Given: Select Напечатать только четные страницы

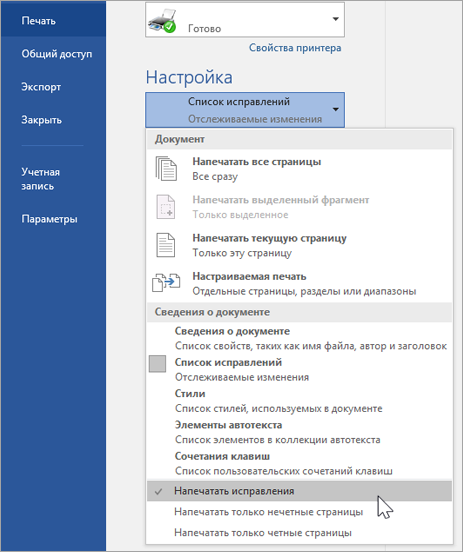Looking at the screenshot, I should point(299,532).
